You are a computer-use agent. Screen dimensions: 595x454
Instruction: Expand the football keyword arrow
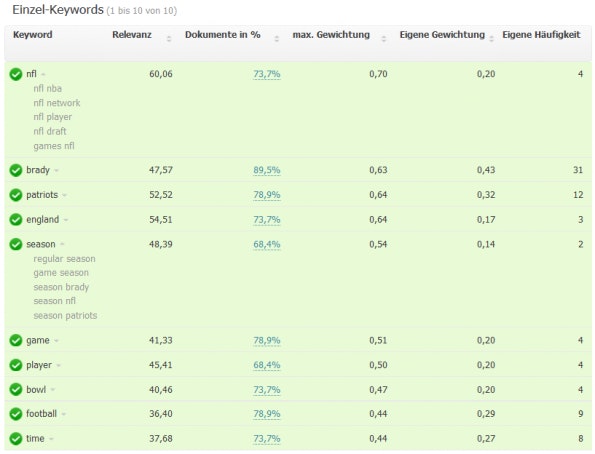tap(63, 414)
